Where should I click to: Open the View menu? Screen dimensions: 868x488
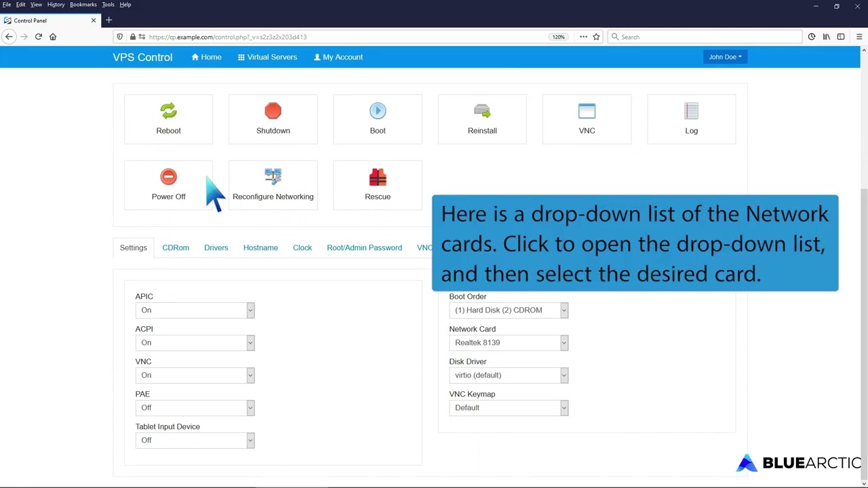(36, 5)
